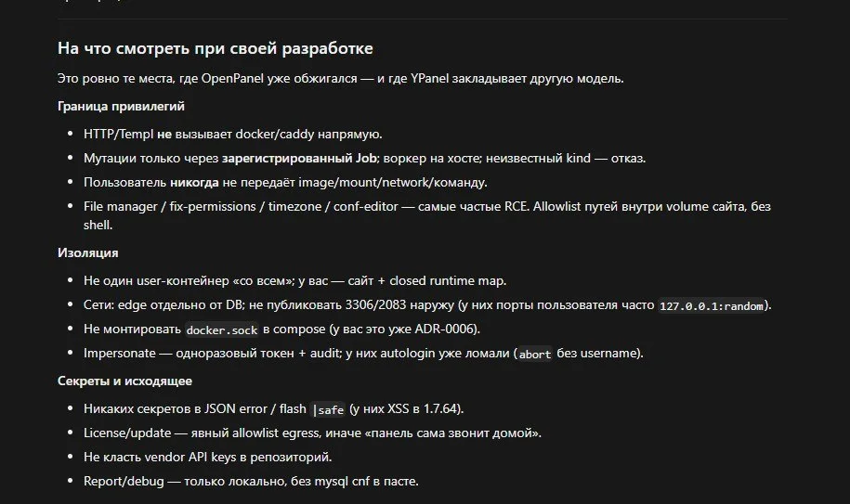850x504 pixels.
Task: Click the inline code '|safe'
Action: tap(328, 410)
